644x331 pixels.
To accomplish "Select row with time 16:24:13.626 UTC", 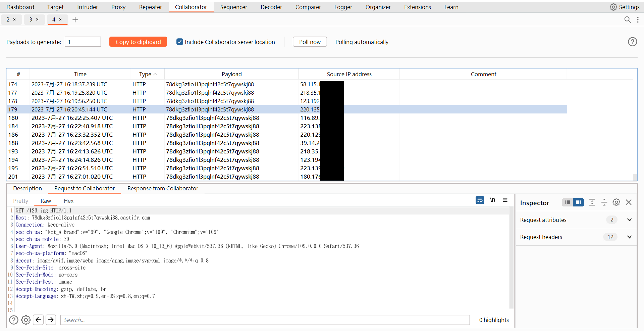I will [x=287, y=151].
